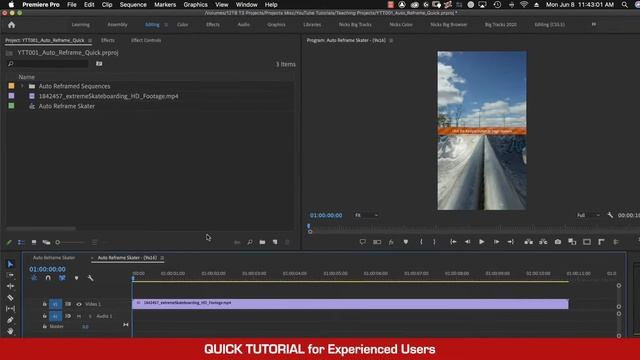The height and width of the screenshot is (360, 640).
Task: Click New Bin folder icon
Action: tap(262, 242)
